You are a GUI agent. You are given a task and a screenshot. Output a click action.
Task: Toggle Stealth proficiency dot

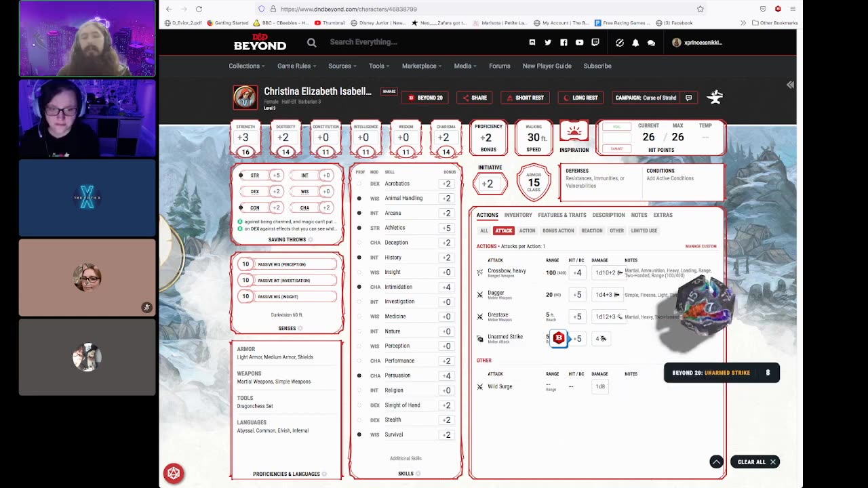pyautogui.click(x=359, y=420)
